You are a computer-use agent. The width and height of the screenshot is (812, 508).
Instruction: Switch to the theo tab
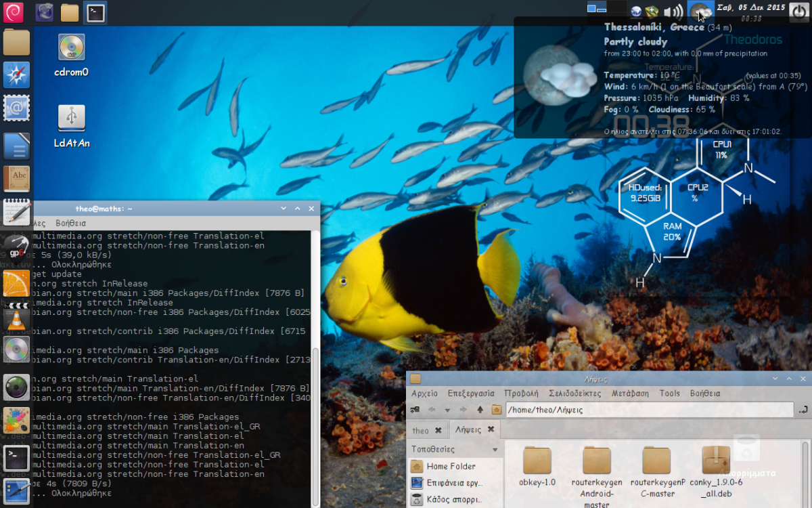(420, 430)
